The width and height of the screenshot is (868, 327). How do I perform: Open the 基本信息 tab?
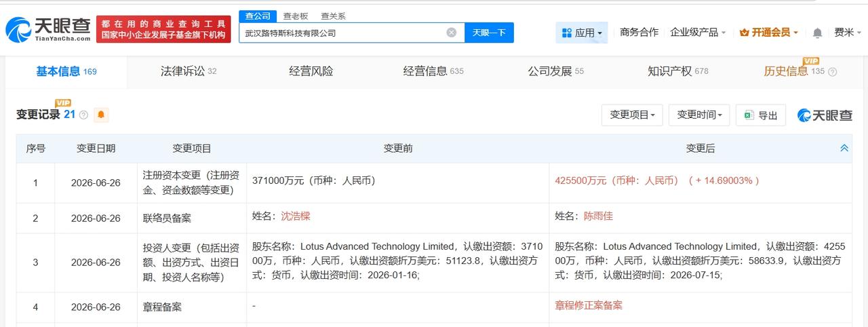[x=66, y=71]
